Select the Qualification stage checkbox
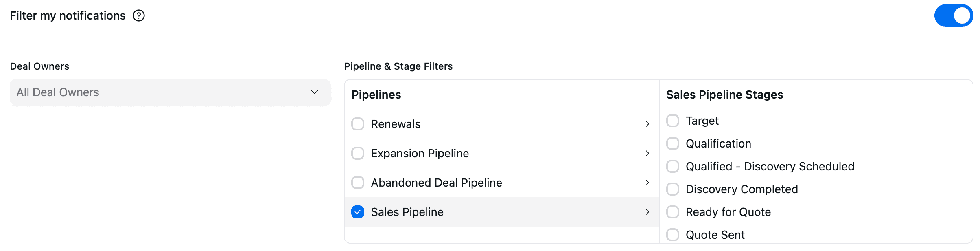 pos(673,143)
